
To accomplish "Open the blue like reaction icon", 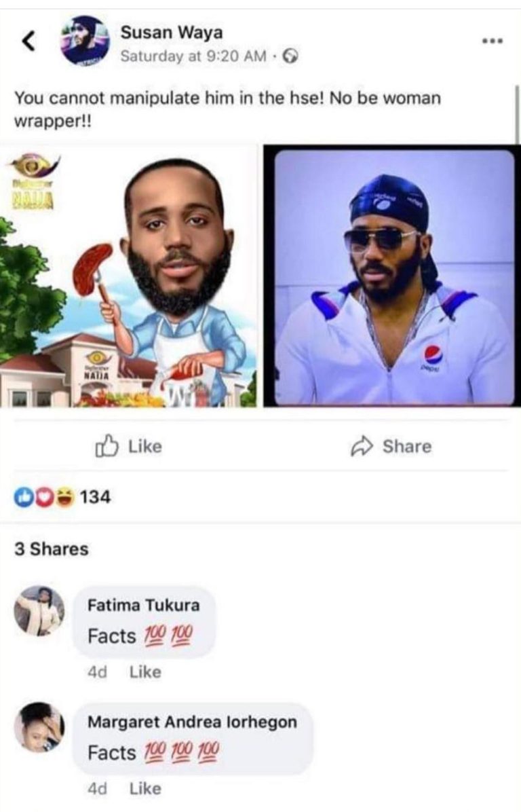I will coord(23,496).
